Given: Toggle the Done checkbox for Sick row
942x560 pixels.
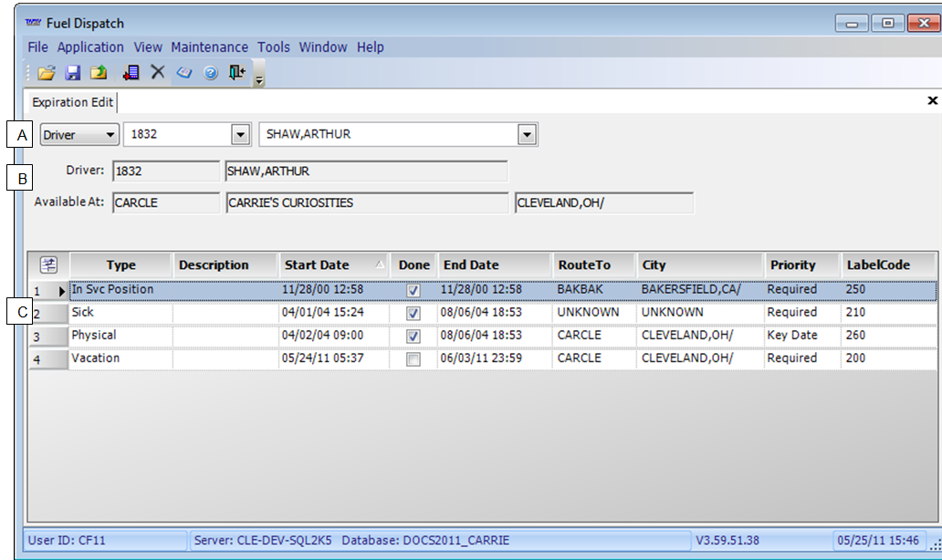Looking at the screenshot, I should pos(413,313).
